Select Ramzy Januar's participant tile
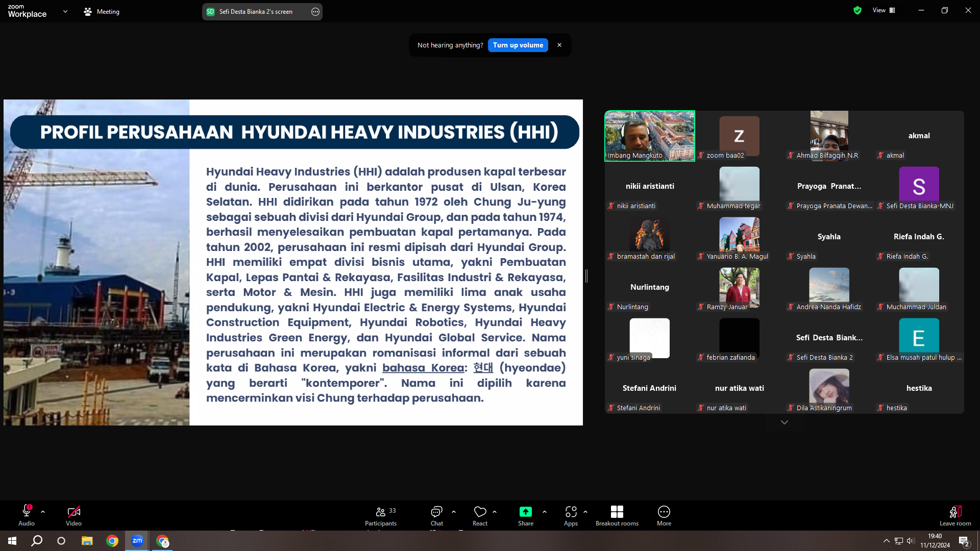The width and height of the screenshot is (980, 551). (740, 287)
